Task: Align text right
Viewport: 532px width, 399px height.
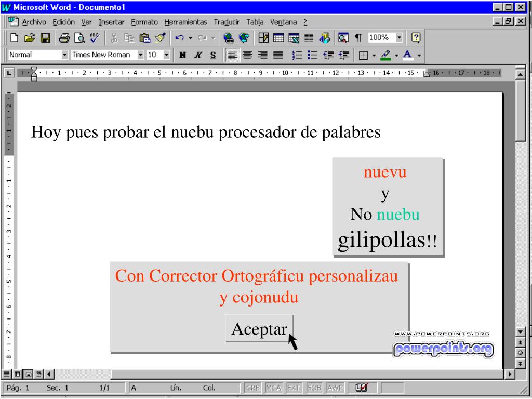Action: pos(262,55)
